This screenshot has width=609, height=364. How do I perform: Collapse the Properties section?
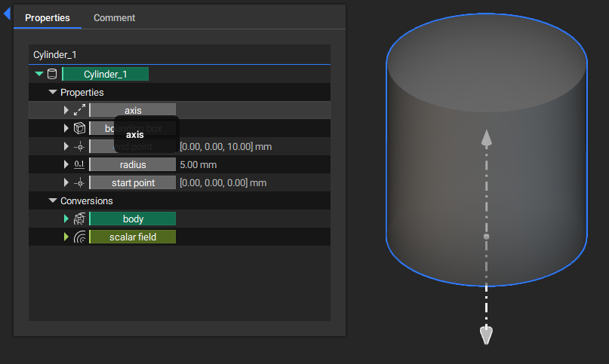tap(53, 92)
